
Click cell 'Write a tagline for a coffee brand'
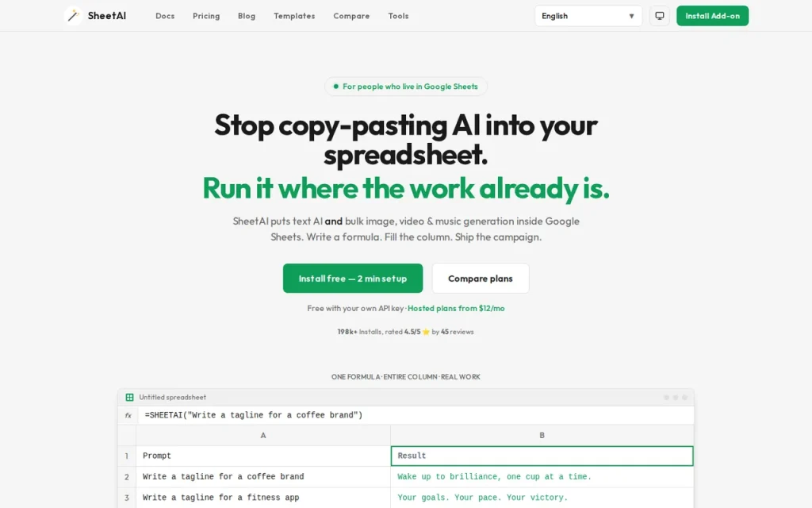point(263,477)
